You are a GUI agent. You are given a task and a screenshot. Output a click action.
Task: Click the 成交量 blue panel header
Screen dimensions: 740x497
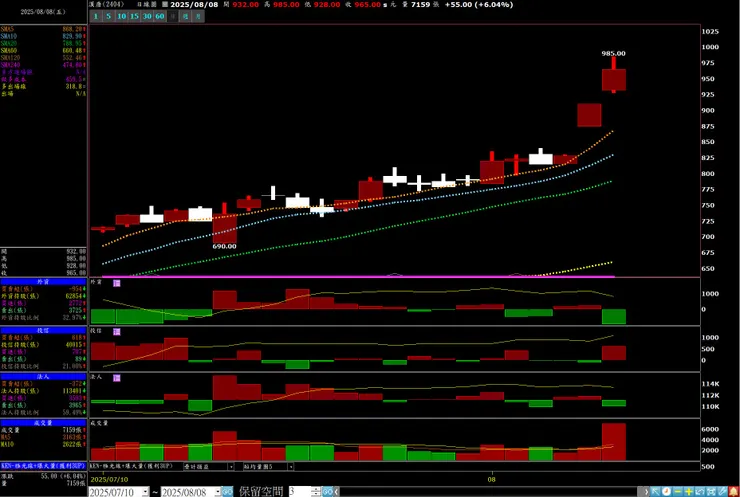43,423
